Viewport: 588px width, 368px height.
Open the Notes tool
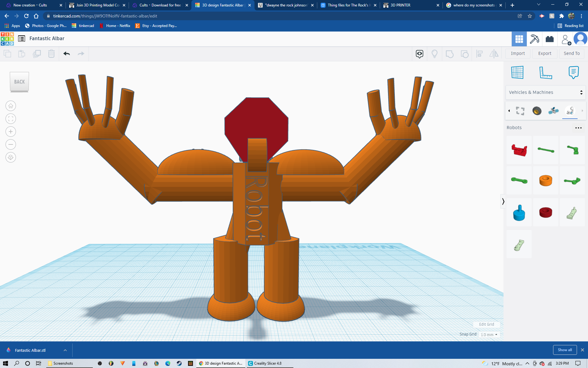pyautogui.click(x=574, y=72)
